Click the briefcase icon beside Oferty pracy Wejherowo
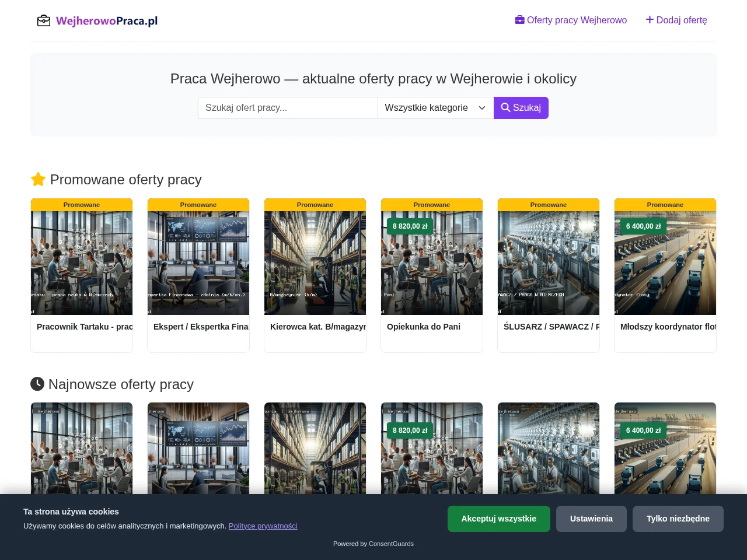The image size is (747, 560). click(519, 20)
